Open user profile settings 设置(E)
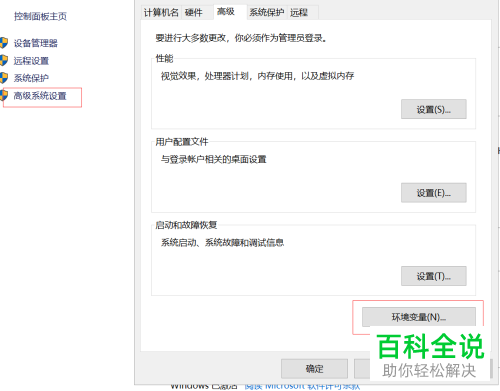The image size is (500, 391). point(434,193)
